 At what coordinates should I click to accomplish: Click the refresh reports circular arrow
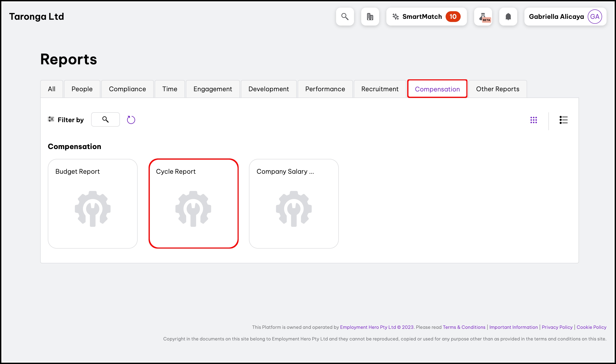click(x=131, y=120)
